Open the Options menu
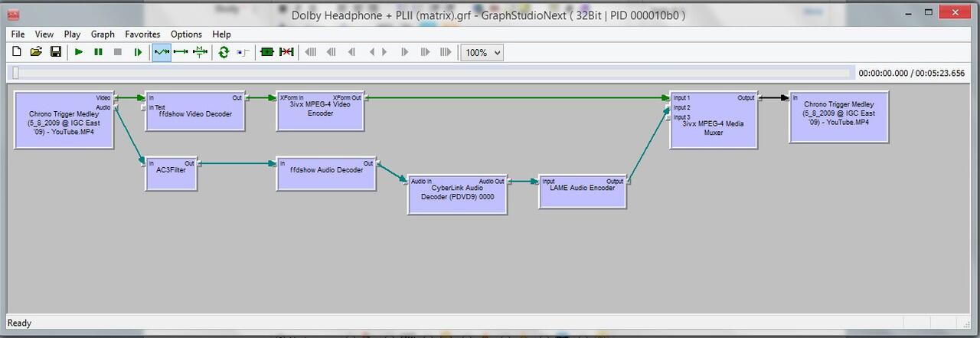Viewport: 980px width, 338px height. (186, 34)
